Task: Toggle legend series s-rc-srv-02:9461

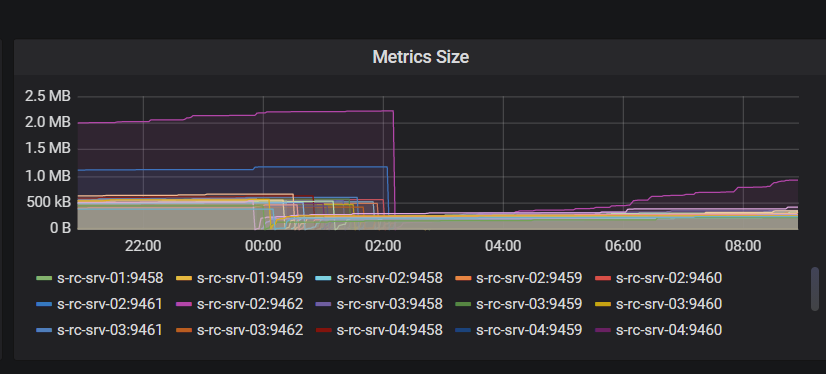Action: (x=110, y=304)
